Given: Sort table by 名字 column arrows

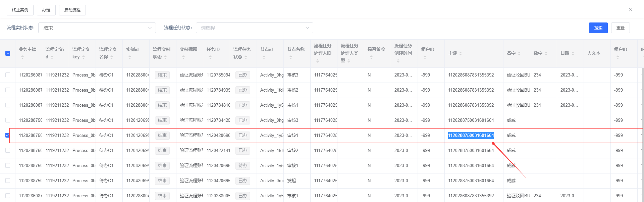Looking at the screenshot, I should (519, 53).
